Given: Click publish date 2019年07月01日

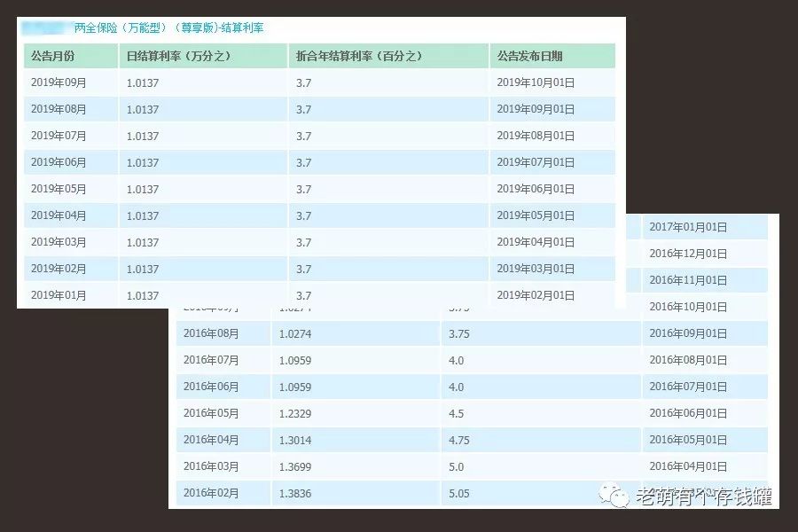Looking at the screenshot, I should (x=536, y=162).
